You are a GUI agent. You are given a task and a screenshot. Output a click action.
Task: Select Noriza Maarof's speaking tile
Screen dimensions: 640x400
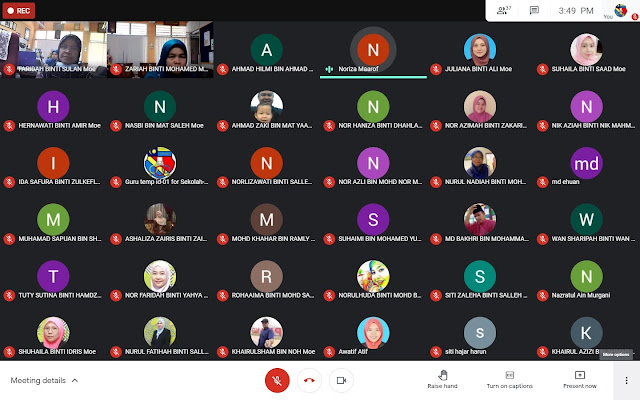373,50
